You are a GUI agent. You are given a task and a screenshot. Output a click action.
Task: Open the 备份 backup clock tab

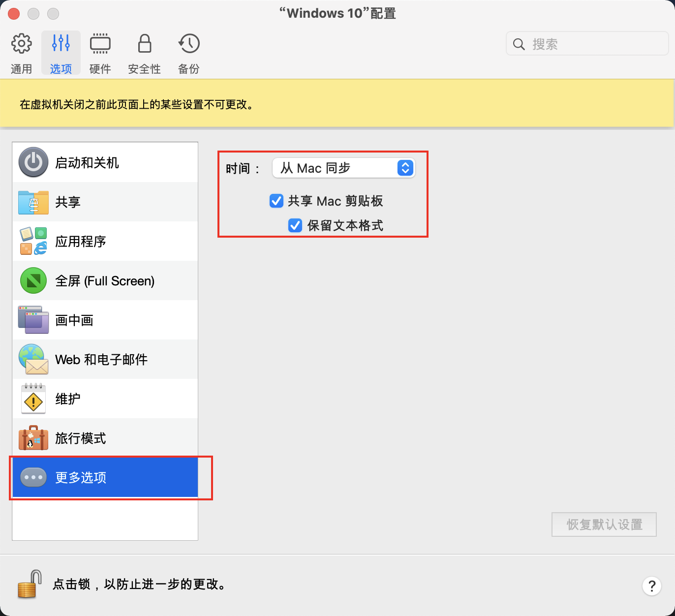click(x=189, y=53)
